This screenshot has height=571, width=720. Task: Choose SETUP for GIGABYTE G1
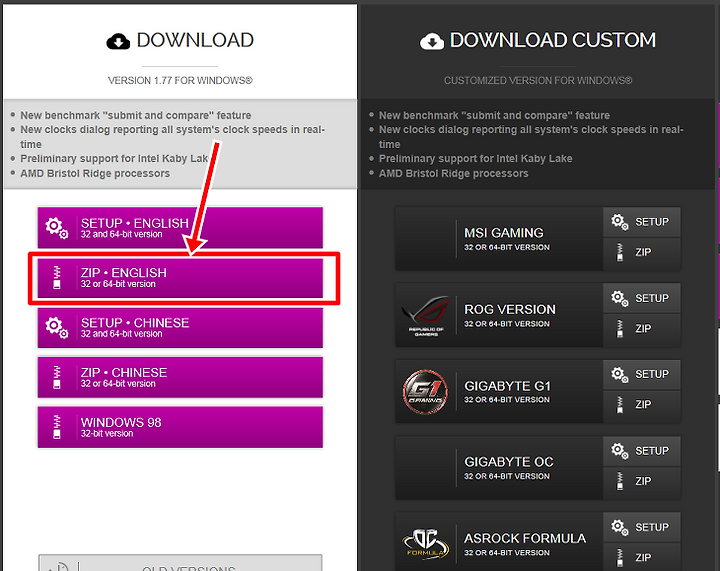[x=642, y=375]
